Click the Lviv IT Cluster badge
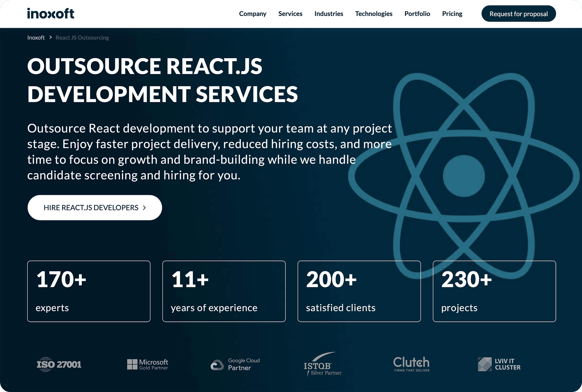The image size is (582, 392). 499,364
